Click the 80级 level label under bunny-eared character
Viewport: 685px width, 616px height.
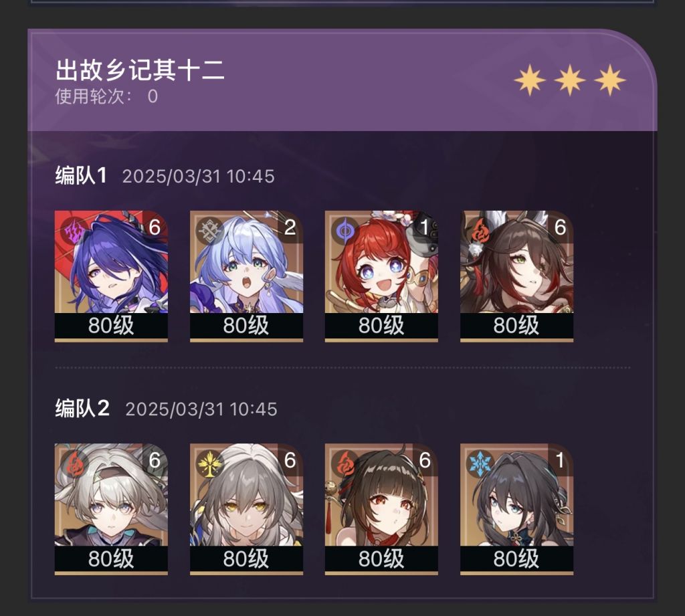(x=517, y=326)
